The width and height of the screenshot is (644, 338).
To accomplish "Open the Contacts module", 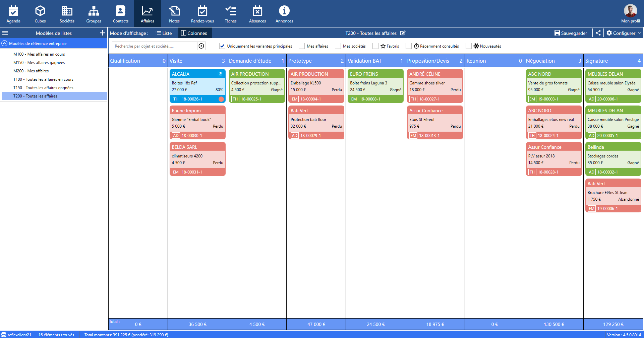I will (x=121, y=14).
